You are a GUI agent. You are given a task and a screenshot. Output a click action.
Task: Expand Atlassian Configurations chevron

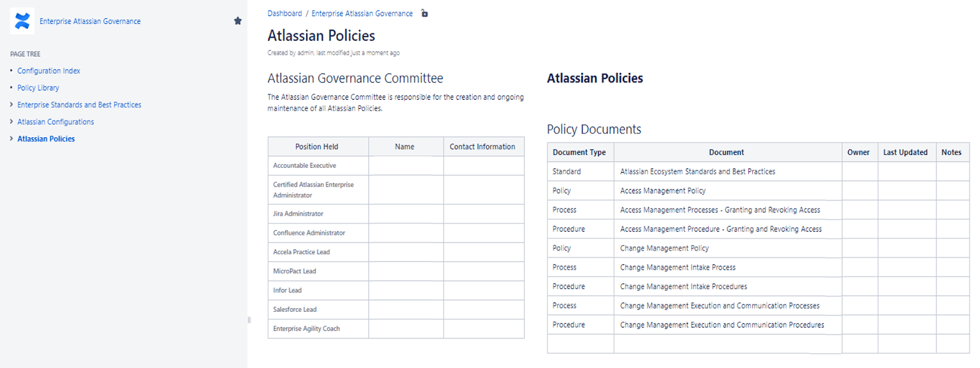coord(12,122)
